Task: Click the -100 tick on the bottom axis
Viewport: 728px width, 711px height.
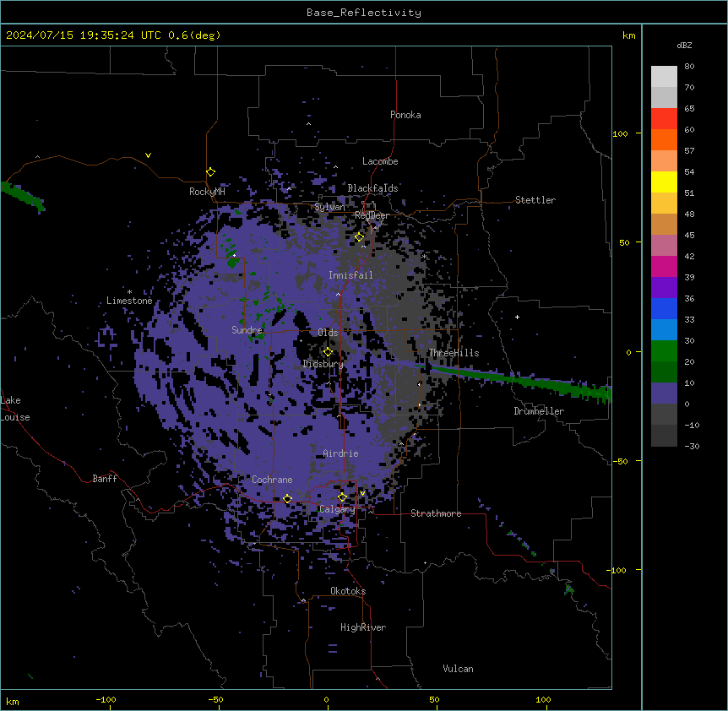Action: tap(106, 699)
